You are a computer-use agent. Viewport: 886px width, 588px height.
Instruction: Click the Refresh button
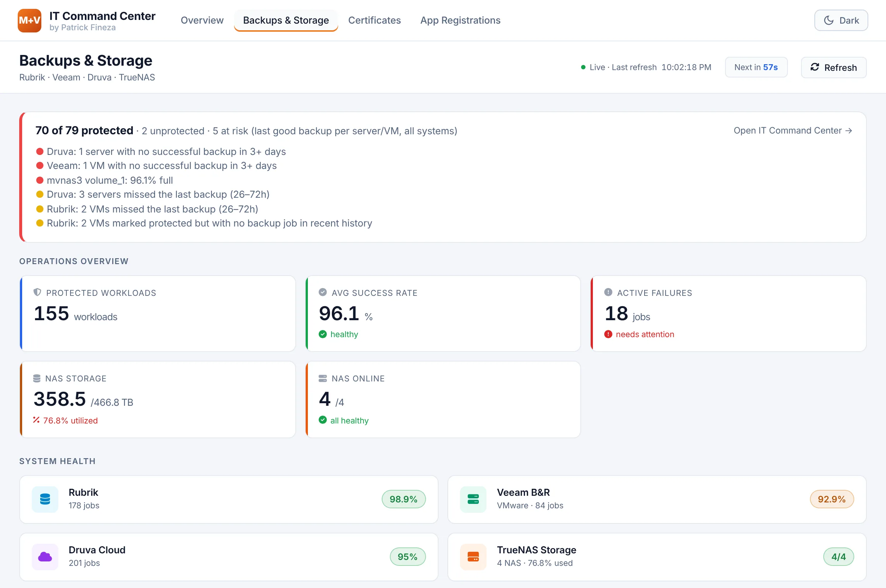point(834,68)
